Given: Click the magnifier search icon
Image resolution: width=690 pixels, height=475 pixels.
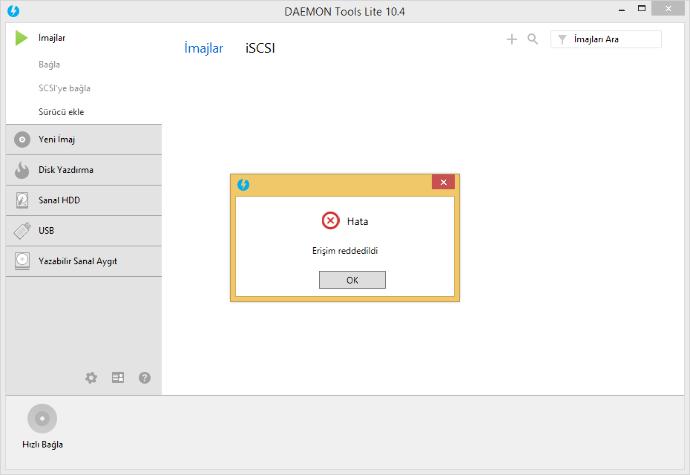Looking at the screenshot, I should click(533, 39).
